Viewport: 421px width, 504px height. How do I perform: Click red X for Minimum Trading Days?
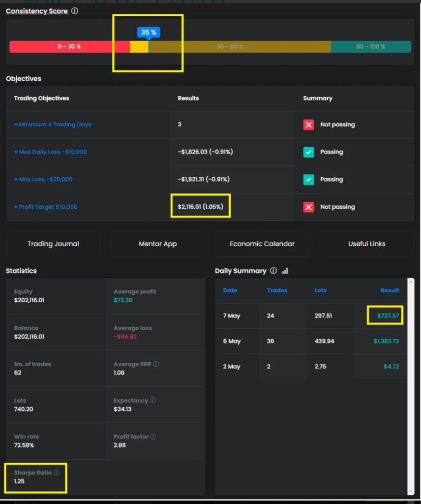point(308,125)
